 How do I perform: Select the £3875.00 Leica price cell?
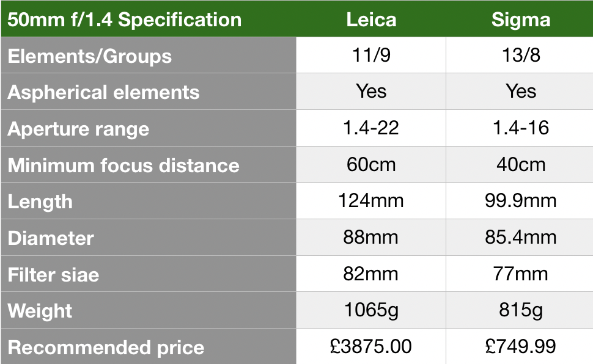pyautogui.click(x=371, y=347)
